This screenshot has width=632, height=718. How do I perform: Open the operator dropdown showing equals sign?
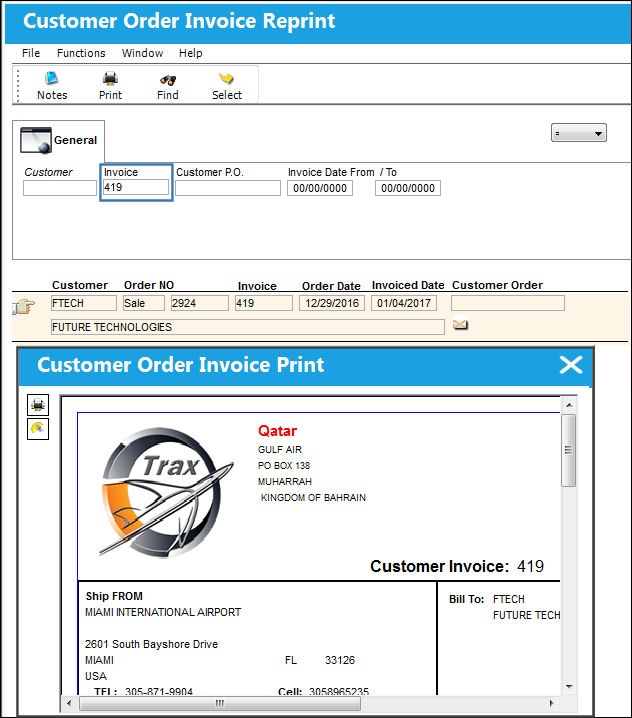pos(578,133)
